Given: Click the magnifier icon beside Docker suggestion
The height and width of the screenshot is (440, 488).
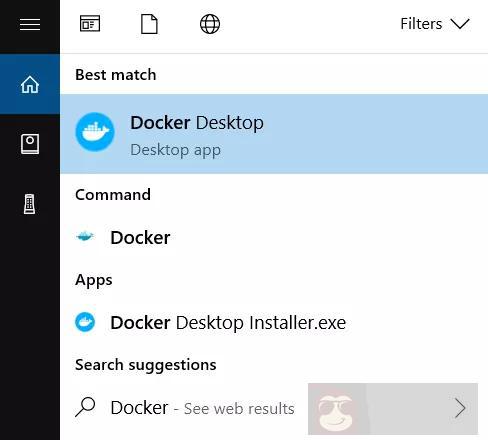Looking at the screenshot, I should click(85, 407).
